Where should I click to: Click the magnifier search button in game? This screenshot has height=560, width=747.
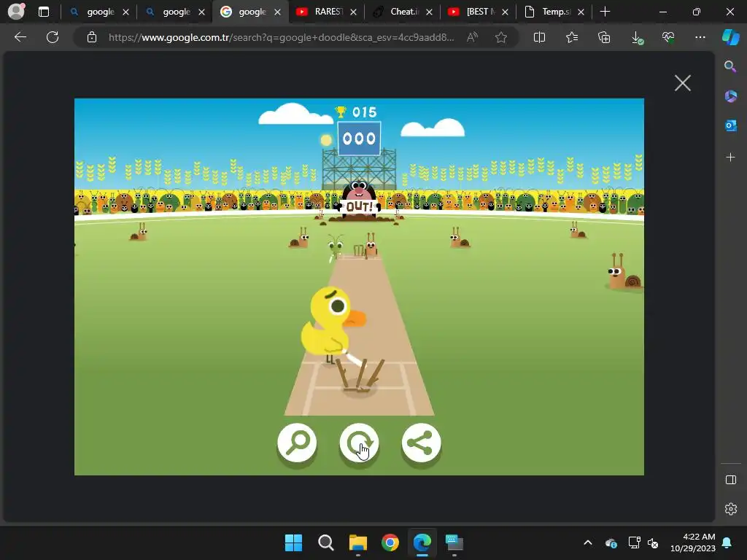(x=297, y=443)
